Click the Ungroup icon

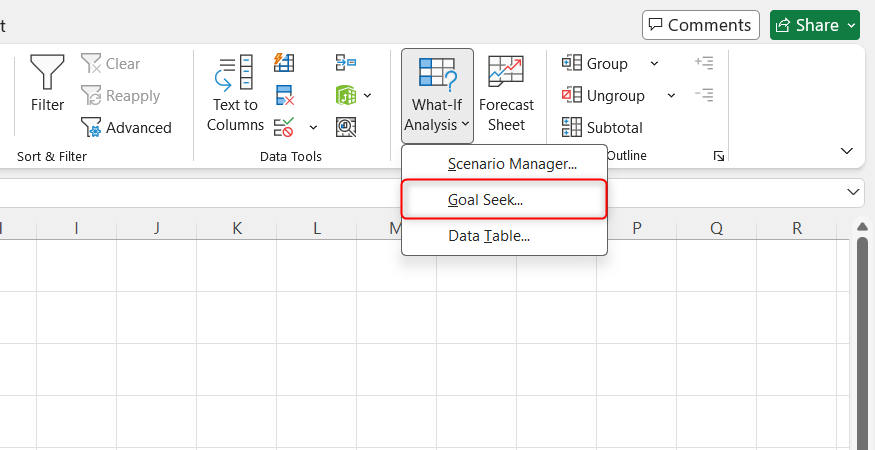(x=571, y=95)
